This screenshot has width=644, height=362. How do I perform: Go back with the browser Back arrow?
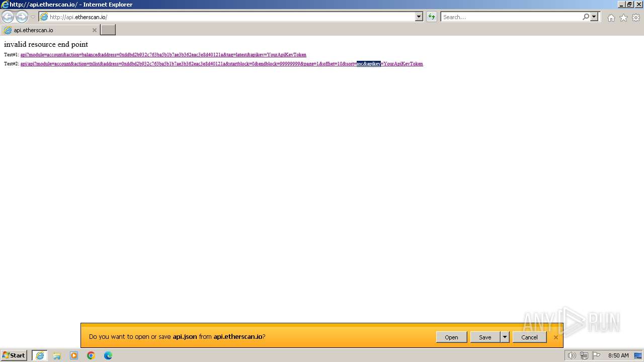click(8, 17)
